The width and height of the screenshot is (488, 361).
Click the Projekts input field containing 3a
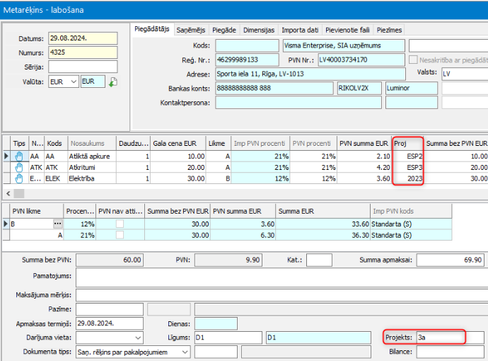click(441, 337)
